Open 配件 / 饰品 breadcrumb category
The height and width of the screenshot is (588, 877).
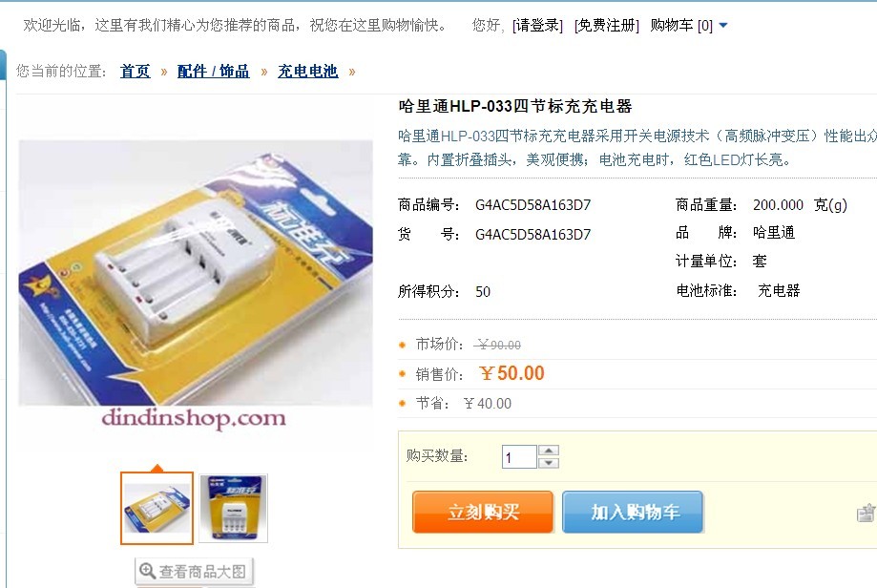[x=213, y=71]
